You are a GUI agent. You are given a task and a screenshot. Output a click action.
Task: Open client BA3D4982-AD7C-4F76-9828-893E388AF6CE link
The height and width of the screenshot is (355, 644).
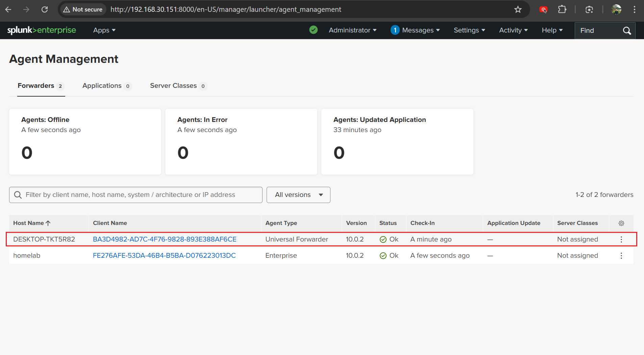point(165,239)
